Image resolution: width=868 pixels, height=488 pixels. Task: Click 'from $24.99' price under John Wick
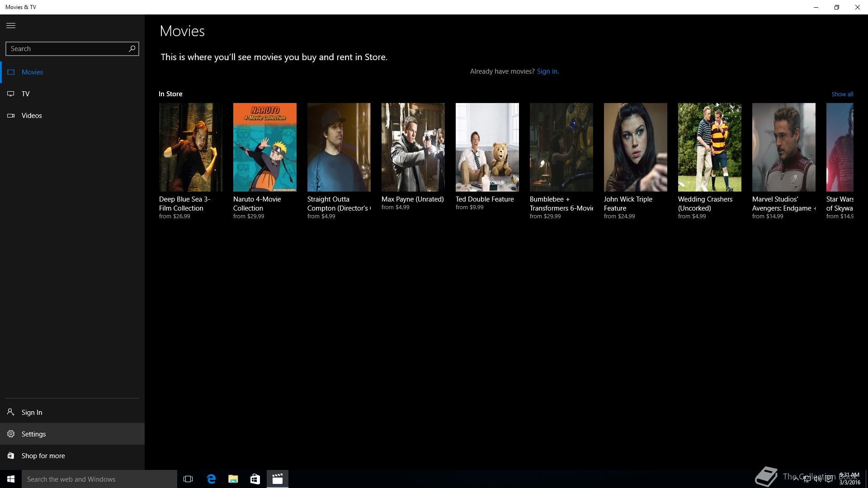click(619, 216)
